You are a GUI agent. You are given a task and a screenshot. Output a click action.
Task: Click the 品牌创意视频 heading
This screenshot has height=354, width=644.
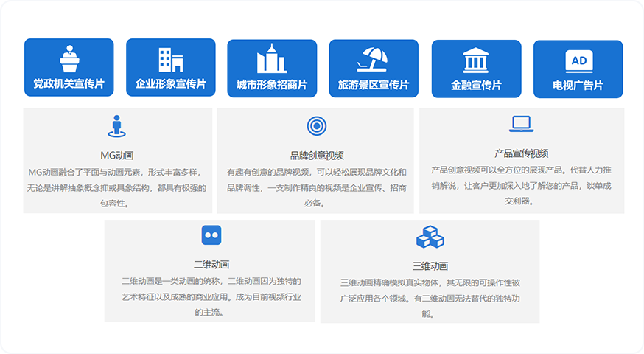pyautogui.click(x=316, y=155)
